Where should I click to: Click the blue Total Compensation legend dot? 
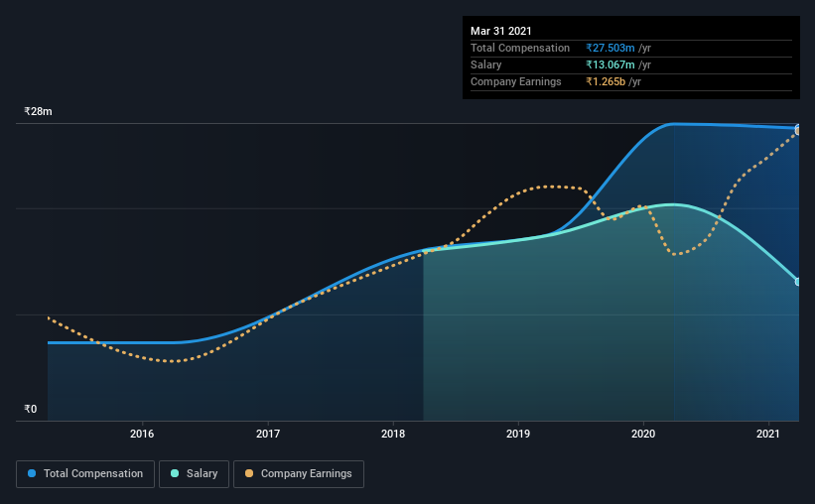32,473
